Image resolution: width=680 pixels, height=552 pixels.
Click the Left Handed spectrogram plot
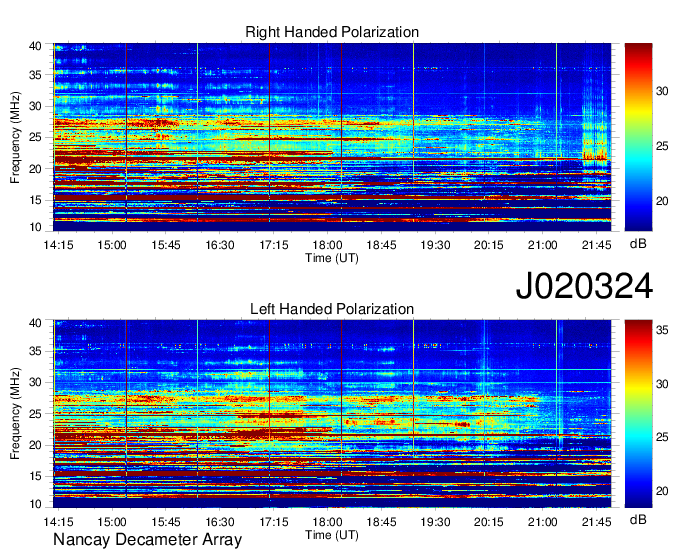click(332, 414)
